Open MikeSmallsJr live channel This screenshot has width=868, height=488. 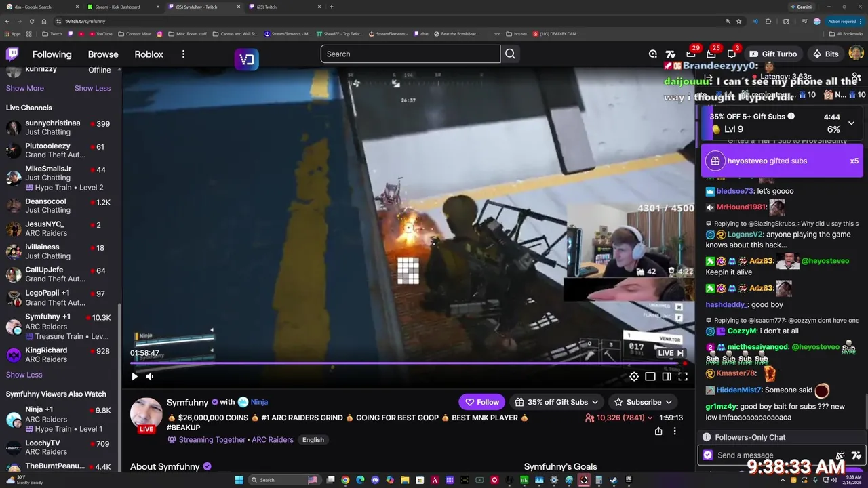60,178
